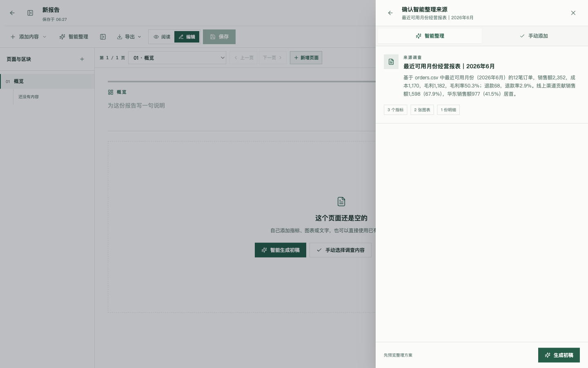Switch to 阅读 reading mode

click(x=162, y=37)
